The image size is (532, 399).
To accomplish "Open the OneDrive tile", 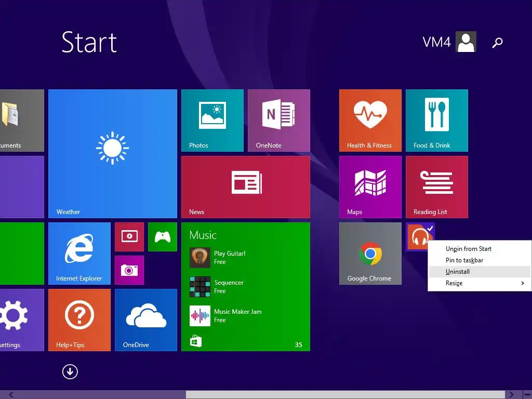I will (x=146, y=320).
